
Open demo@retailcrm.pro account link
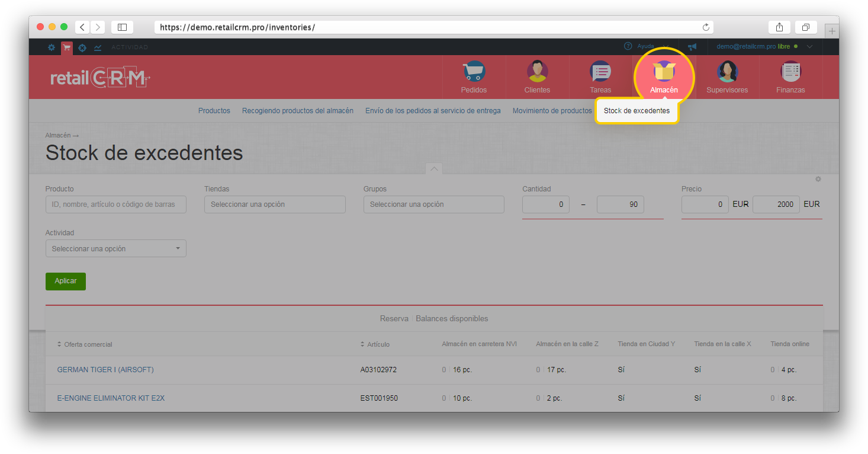[x=746, y=46]
